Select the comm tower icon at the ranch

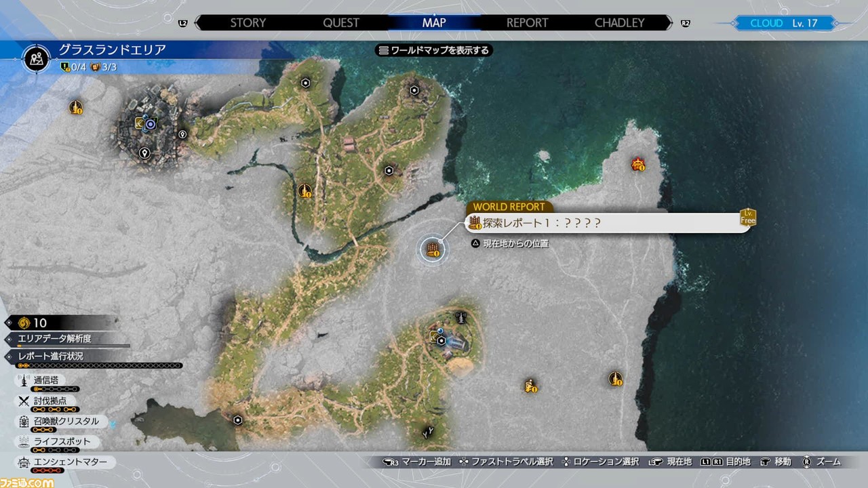[461, 317]
